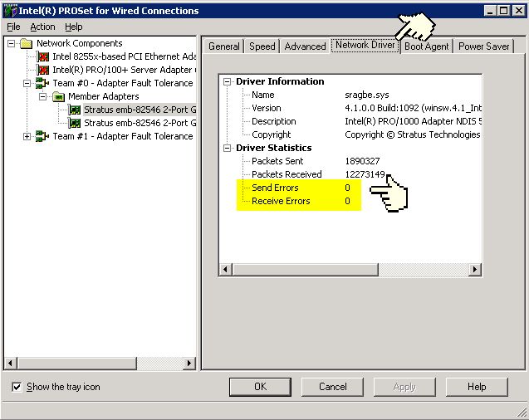Switch to the Speed tab

[x=262, y=46]
